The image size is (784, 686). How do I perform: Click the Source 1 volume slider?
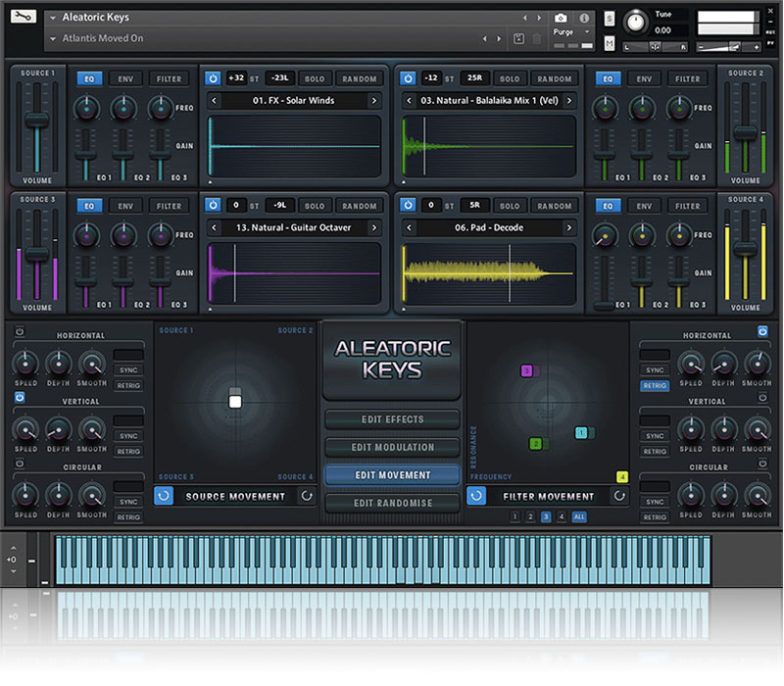pos(37,120)
